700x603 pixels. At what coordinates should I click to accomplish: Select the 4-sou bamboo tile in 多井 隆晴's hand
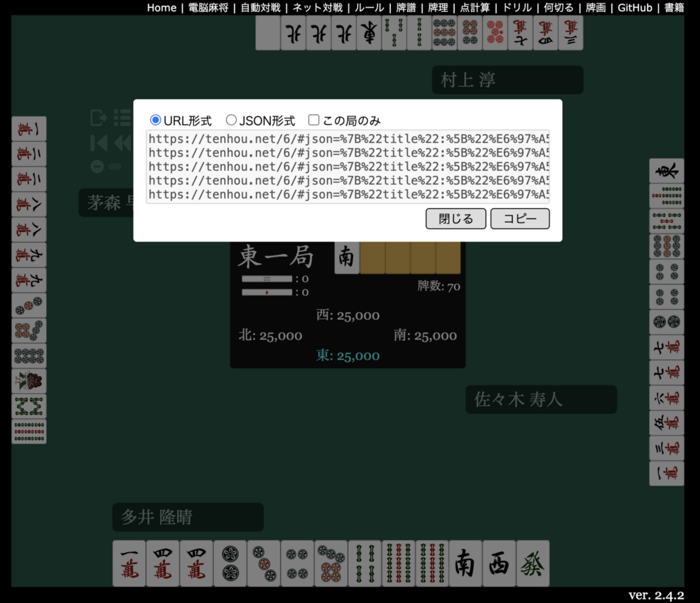click(365, 563)
